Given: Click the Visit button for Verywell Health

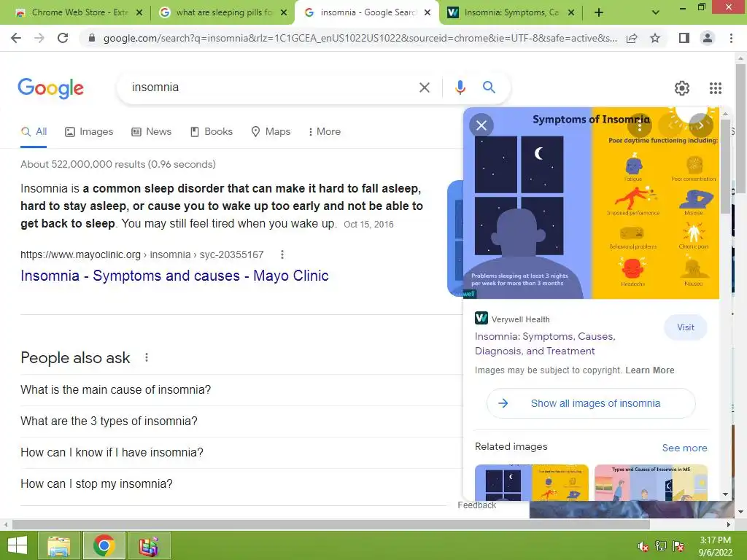Looking at the screenshot, I should tap(686, 327).
